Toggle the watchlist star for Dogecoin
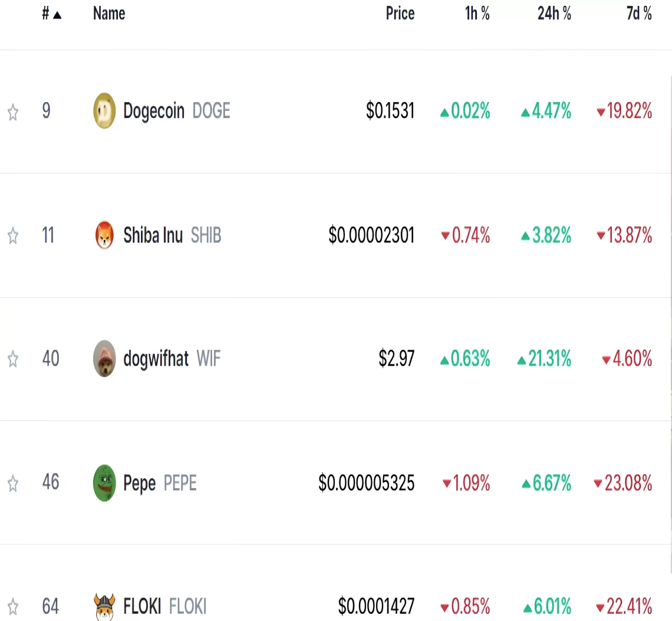The width and height of the screenshot is (672, 621). (13, 112)
